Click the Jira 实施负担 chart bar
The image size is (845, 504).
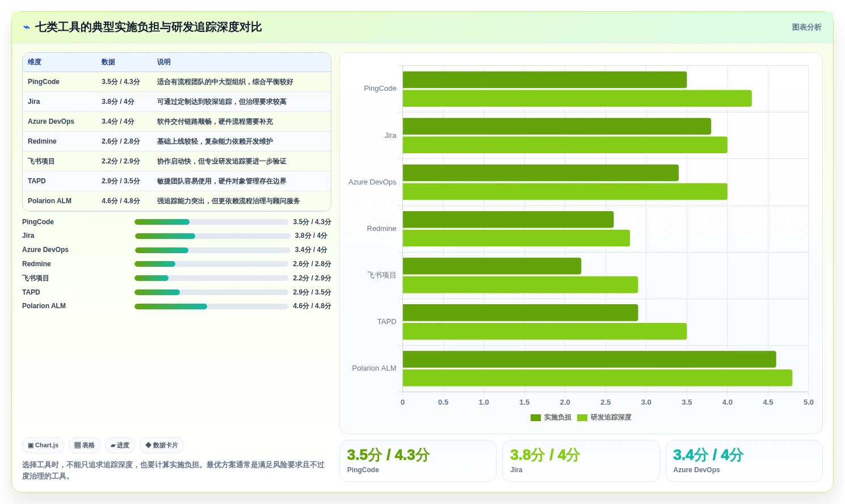coord(557,126)
